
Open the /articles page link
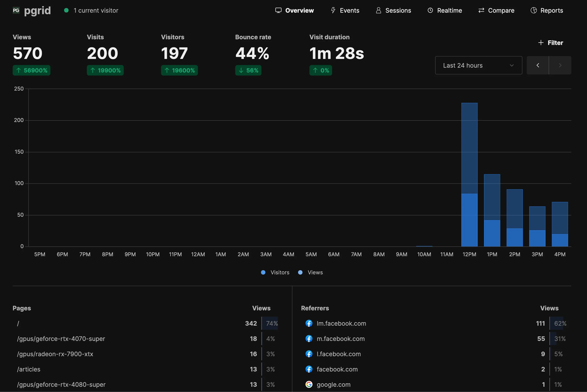29,369
